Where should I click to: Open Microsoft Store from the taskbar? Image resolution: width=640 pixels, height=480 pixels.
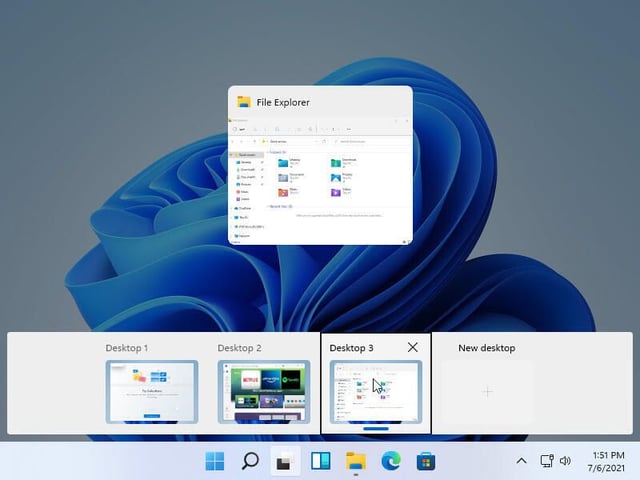point(426,461)
